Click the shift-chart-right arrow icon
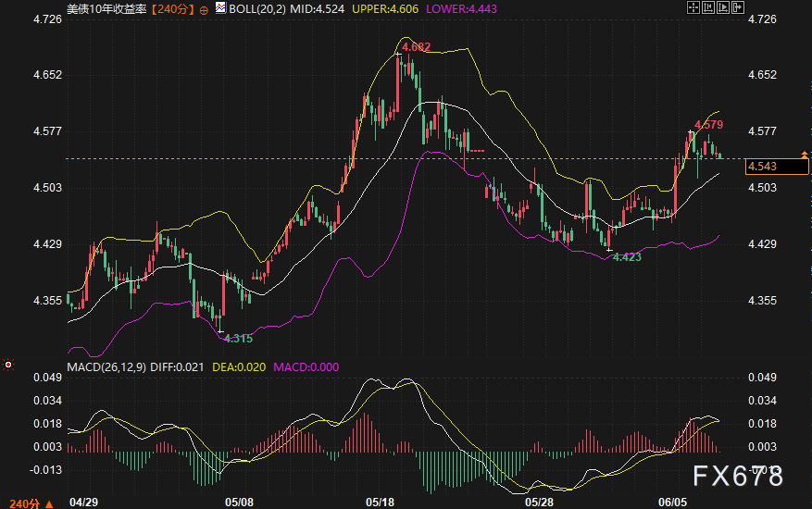The image size is (812, 509). click(738, 7)
